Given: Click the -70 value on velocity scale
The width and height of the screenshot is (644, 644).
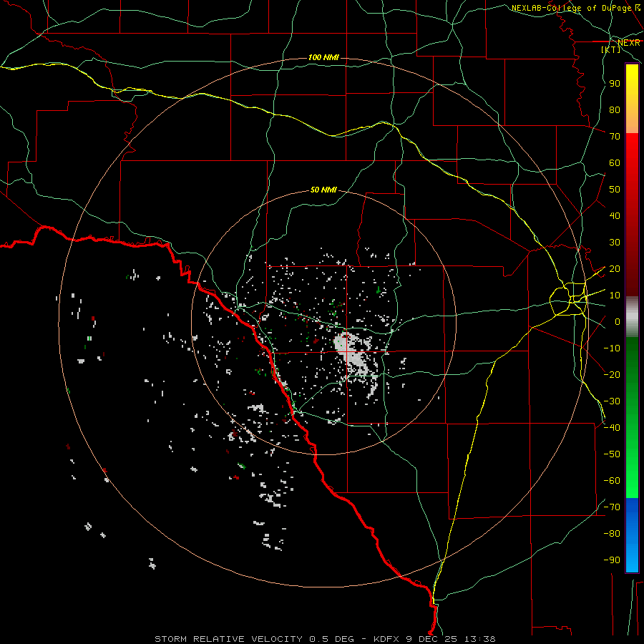Looking at the screenshot, I should tap(612, 507).
